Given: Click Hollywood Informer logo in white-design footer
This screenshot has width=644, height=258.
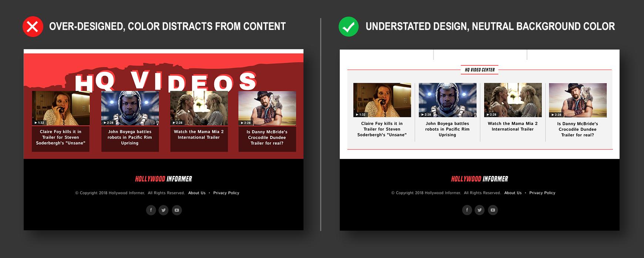Looking at the screenshot, I should point(479,179).
